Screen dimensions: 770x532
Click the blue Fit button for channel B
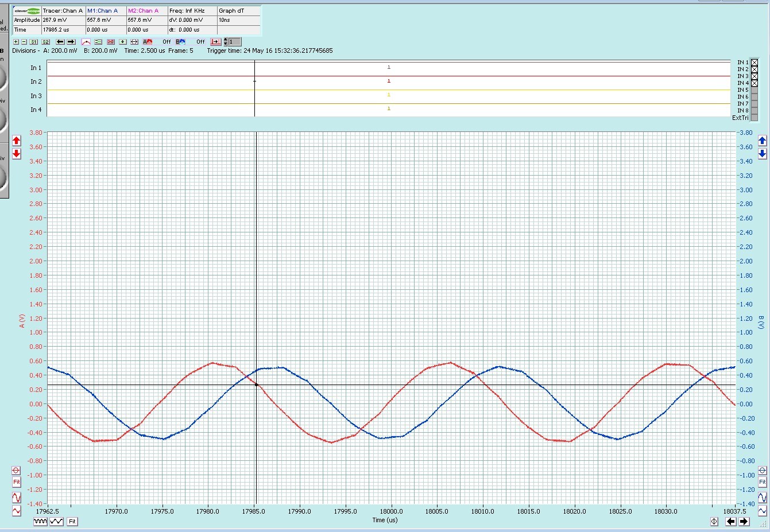coord(762,482)
